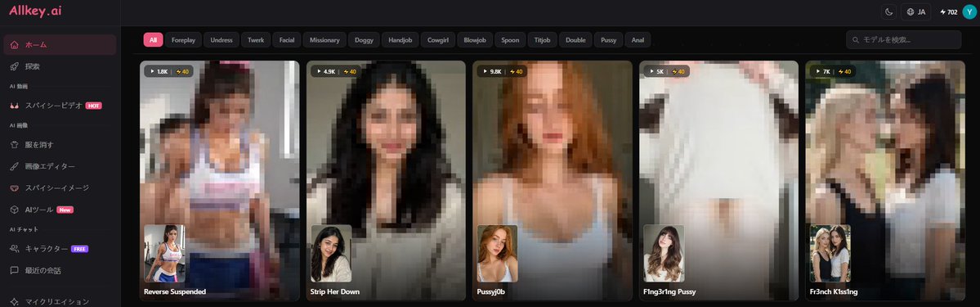Open the 探索 sidebar item
The image size is (980, 307).
click(60, 66)
